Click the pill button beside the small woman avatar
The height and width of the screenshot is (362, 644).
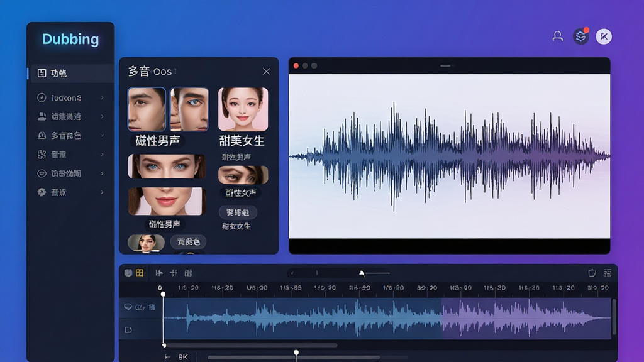pyautogui.click(x=188, y=242)
